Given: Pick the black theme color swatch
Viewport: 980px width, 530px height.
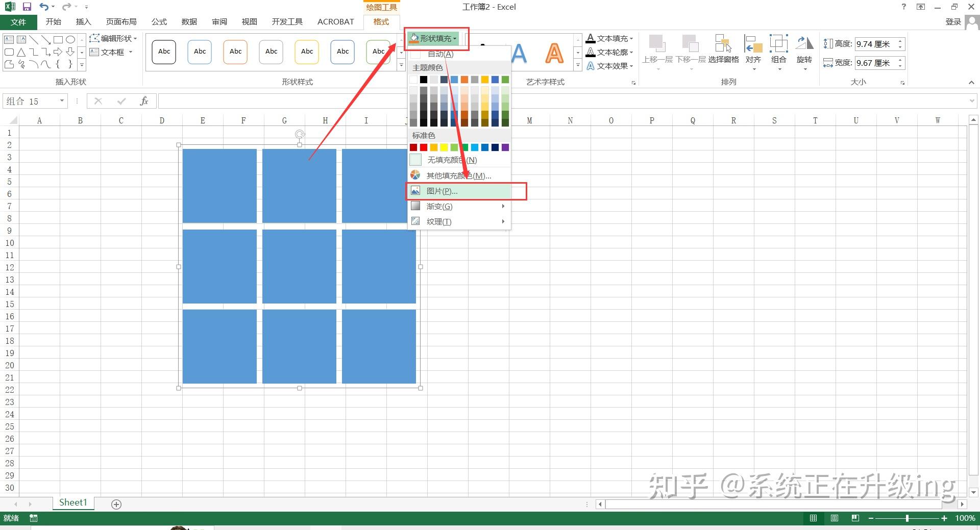Looking at the screenshot, I should coord(424,80).
